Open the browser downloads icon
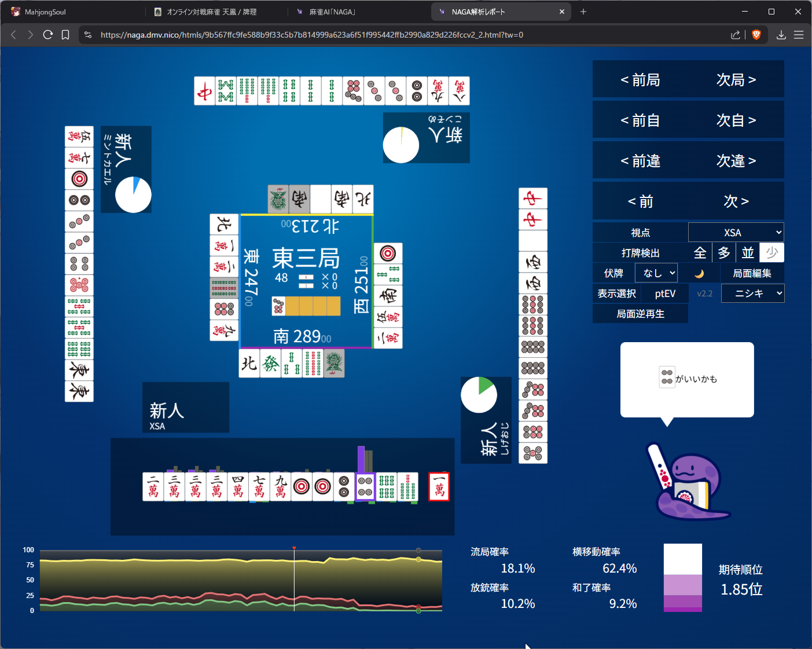 [781, 35]
